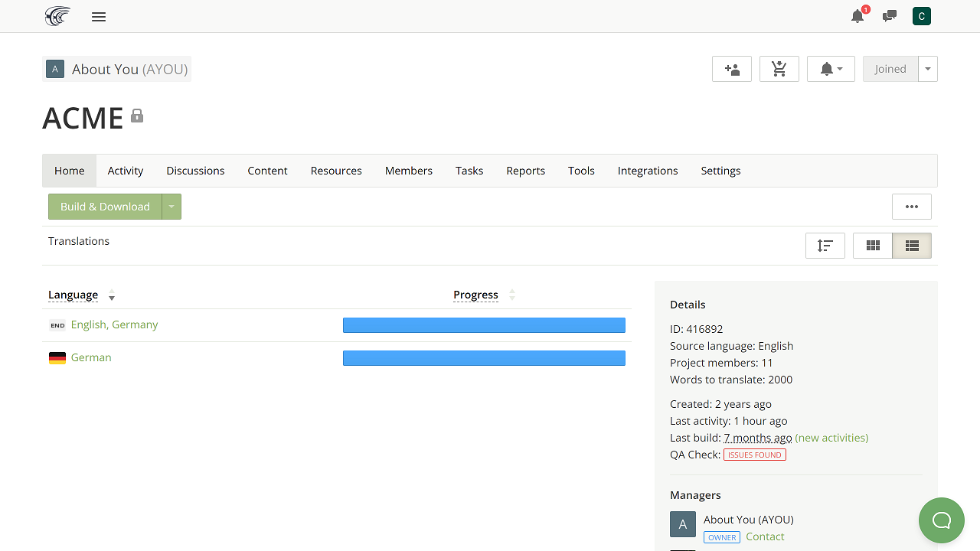Open project notification settings dropdown
This screenshot has height=551, width=980.
coord(831,69)
